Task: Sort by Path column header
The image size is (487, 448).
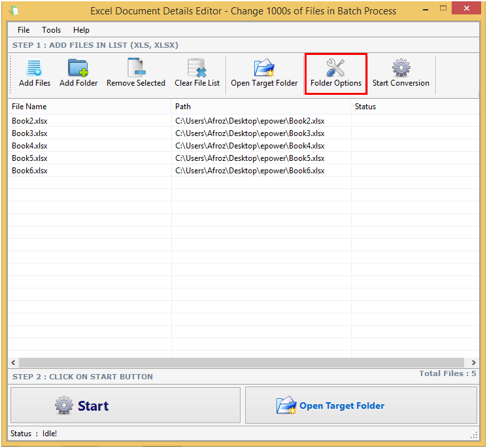Action: click(x=261, y=107)
